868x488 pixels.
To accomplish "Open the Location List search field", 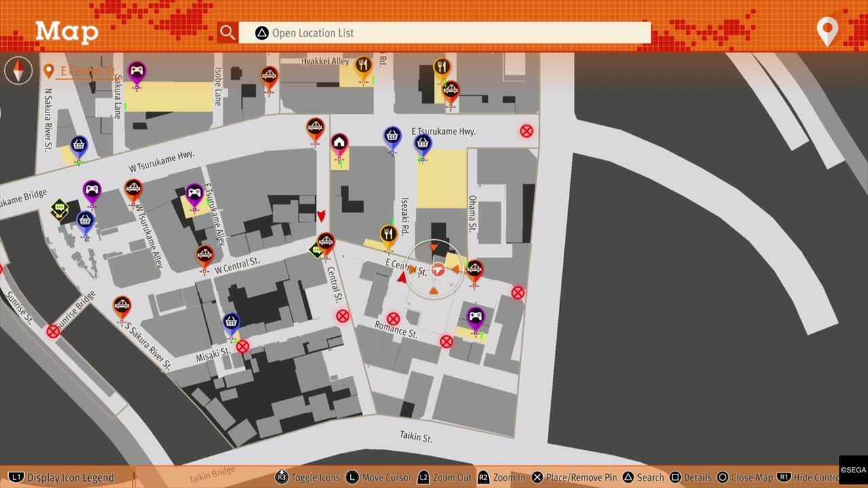I will tap(444, 33).
